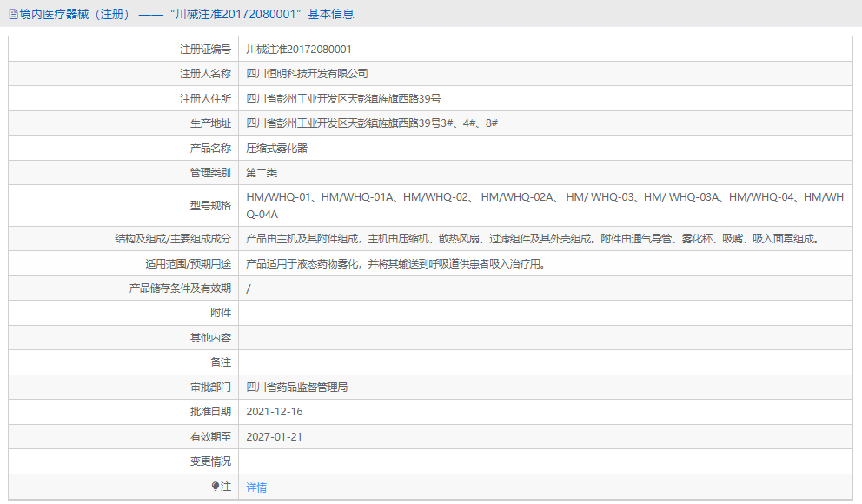
Task: Click the 产品名称 label
Action: (210, 149)
